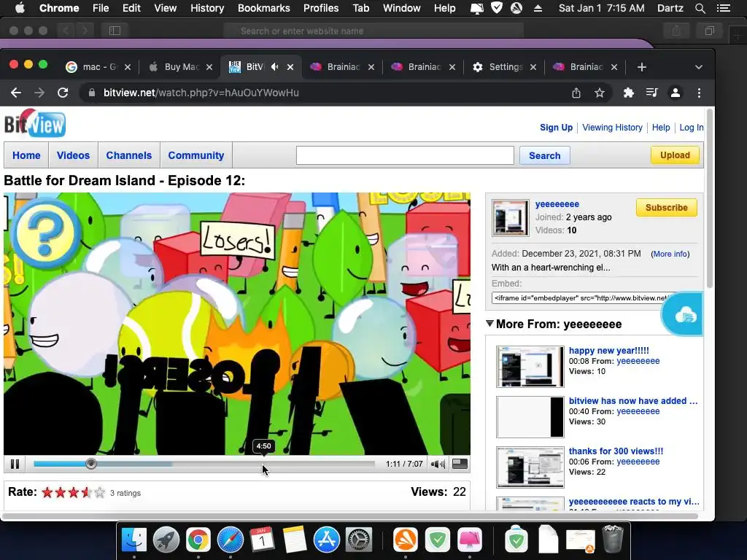Click Safari window sidebar toggle behind Chrome
This screenshot has height=560, width=747.
(115, 31)
